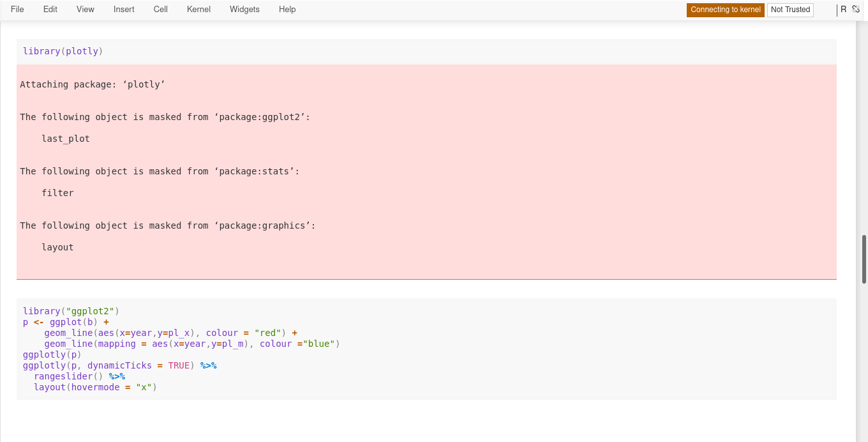This screenshot has height=442, width=868.
Task: Click the hovermode layout line
Action: tap(89, 387)
